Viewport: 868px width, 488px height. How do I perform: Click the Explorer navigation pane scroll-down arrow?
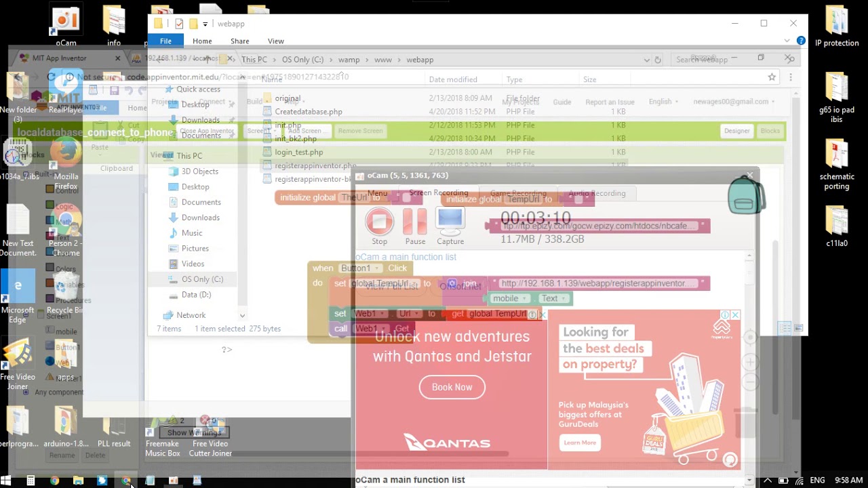pos(242,315)
